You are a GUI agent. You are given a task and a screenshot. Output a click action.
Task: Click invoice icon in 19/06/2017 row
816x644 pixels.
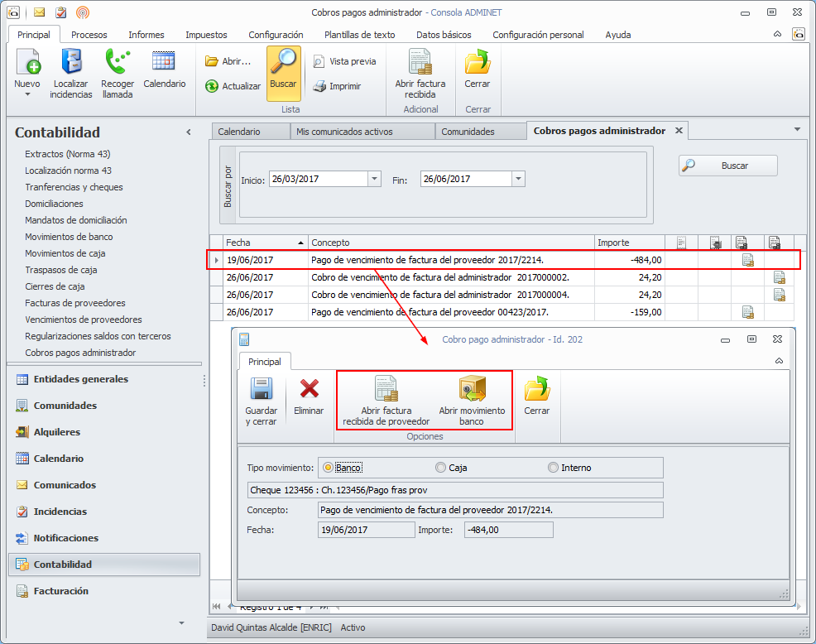(748, 260)
